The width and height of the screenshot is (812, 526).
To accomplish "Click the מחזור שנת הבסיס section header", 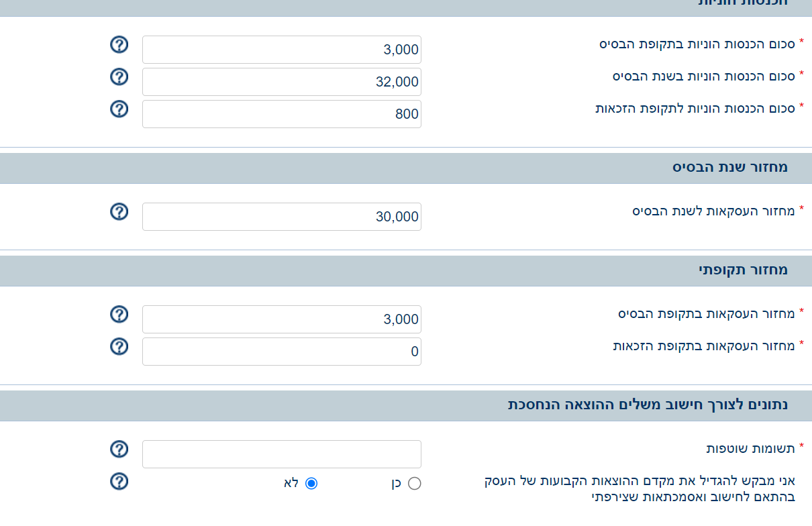I will point(730,168).
